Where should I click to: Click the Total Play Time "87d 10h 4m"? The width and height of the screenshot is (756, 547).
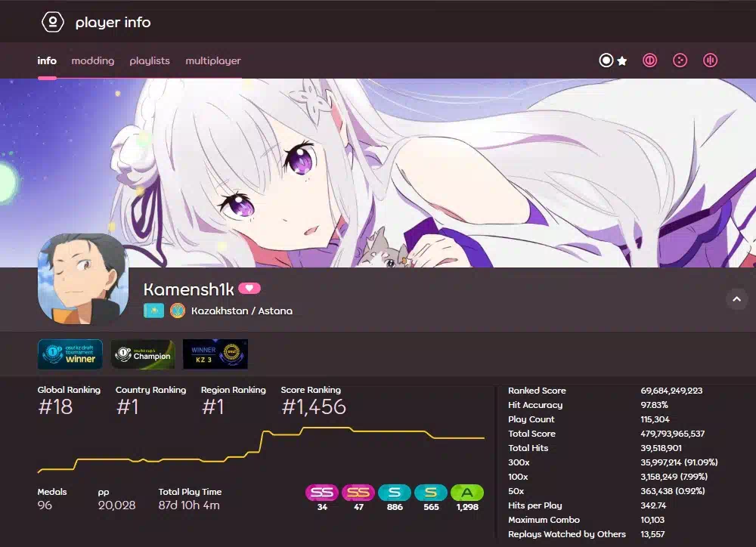tap(189, 505)
